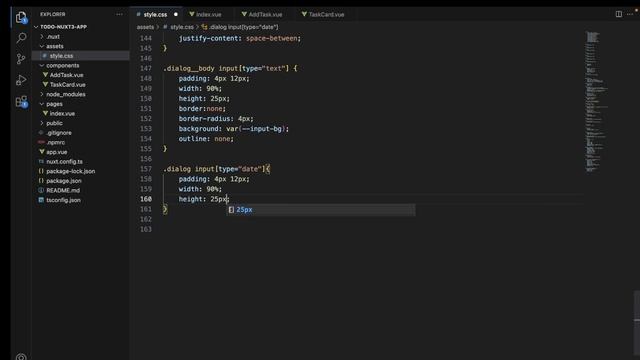
Task: Open TaskCard.vue from the file tree
Action: [68, 85]
